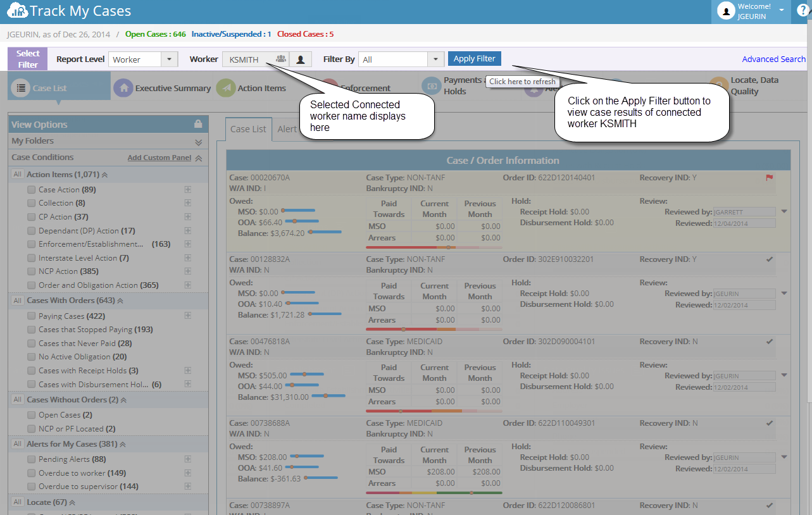Click the Action Items megaphone icon
The width and height of the screenshot is (812, 515).
[226, 88]
